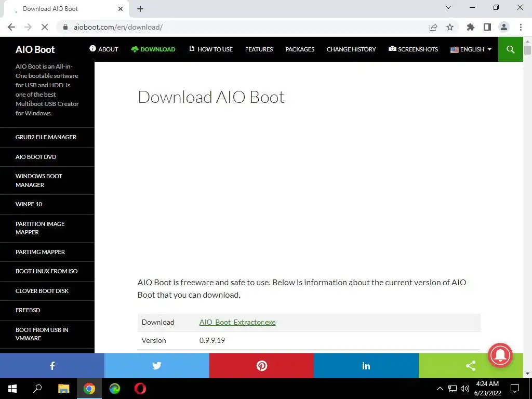Open the Windows Start menu
The width and height of the screenshot is (532, 399).
click(12, 389)
